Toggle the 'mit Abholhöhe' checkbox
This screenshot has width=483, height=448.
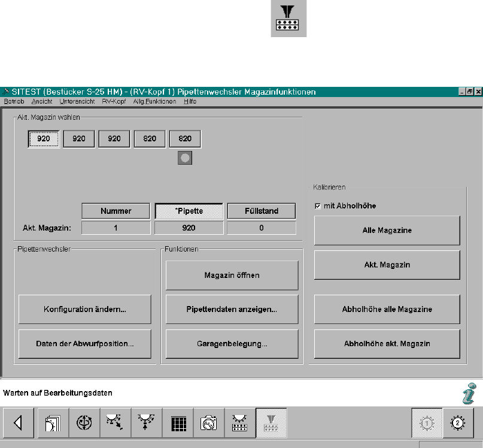(x=318, y=206)
